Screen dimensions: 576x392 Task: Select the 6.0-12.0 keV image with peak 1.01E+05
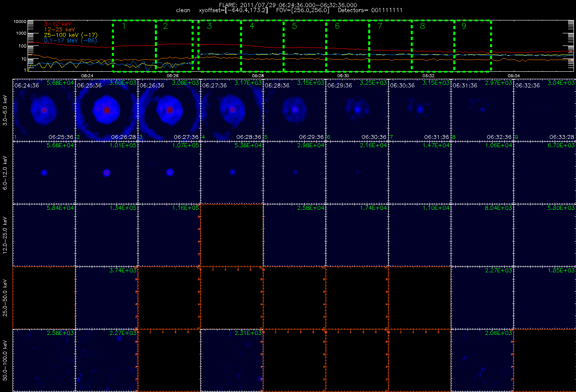pyautogui.click(x=106, y=173)
